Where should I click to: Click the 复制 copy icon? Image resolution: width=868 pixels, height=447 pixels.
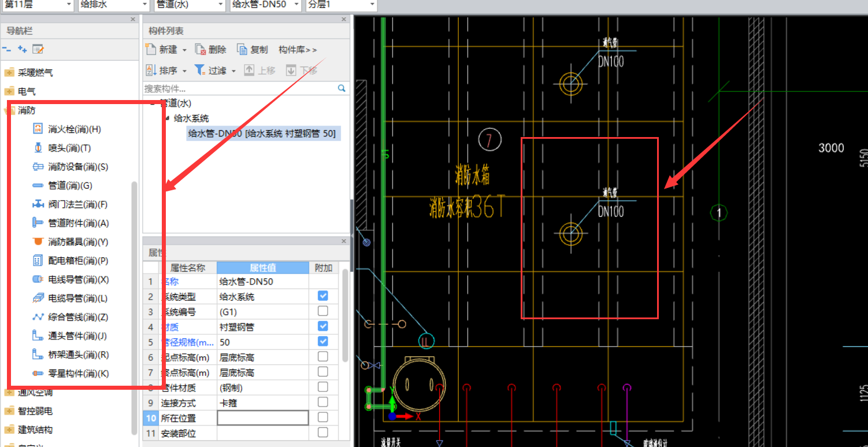pyautogui.click(x=243, y=50)
